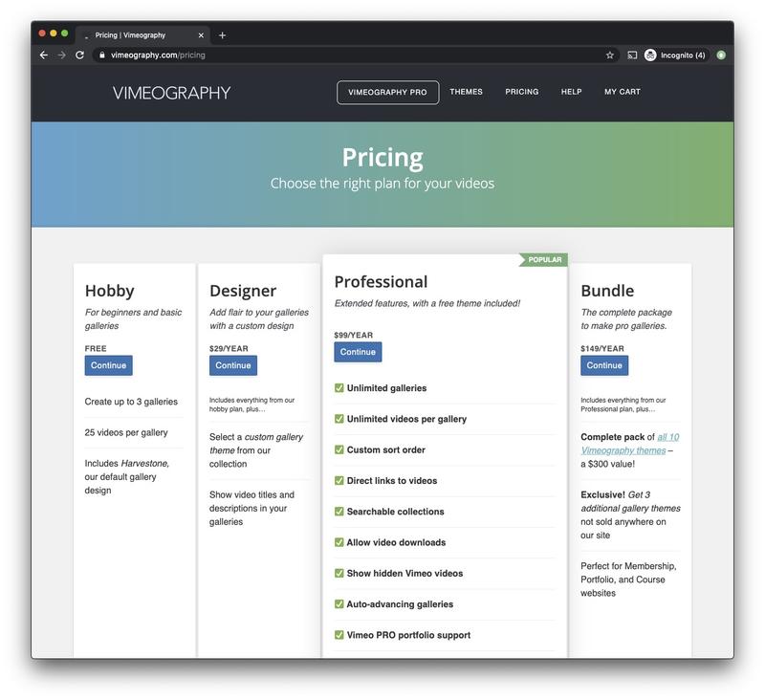765x700 pixels.
Task: Bookmark page using the star icon
Action: pyautogui.click(x=610, y=55)
